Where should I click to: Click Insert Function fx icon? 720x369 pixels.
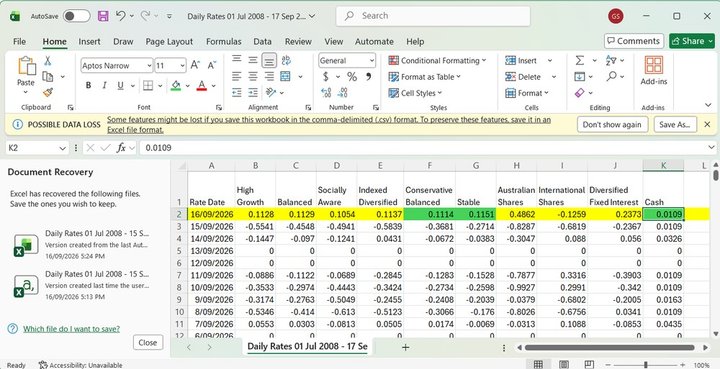point(121,148)
